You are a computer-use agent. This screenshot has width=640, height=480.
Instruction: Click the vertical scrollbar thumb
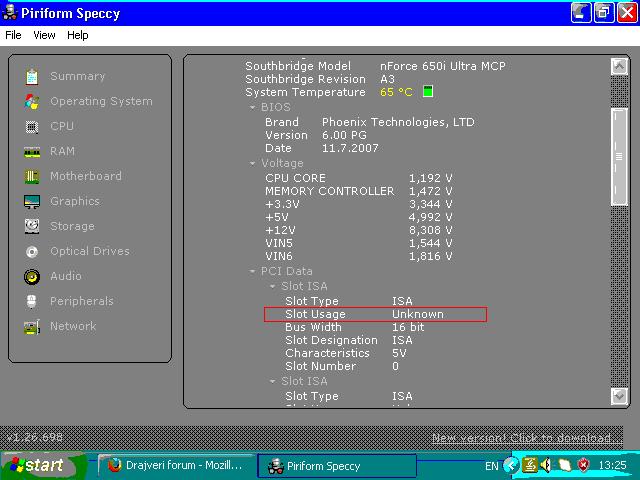(619, 157)
